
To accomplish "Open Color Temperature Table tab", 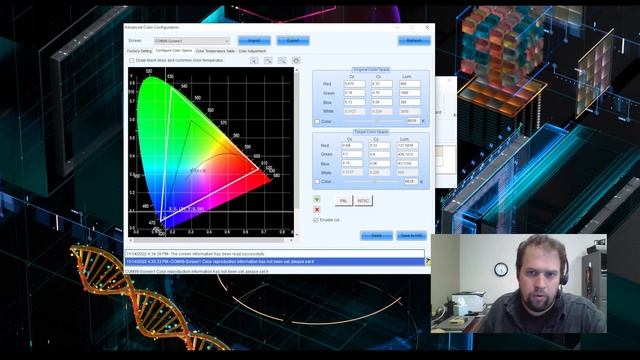I will point(216,51).
